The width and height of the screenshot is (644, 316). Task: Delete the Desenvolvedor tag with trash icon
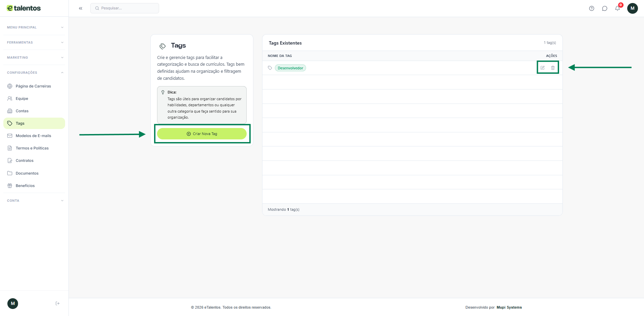(x=553, y=68)
